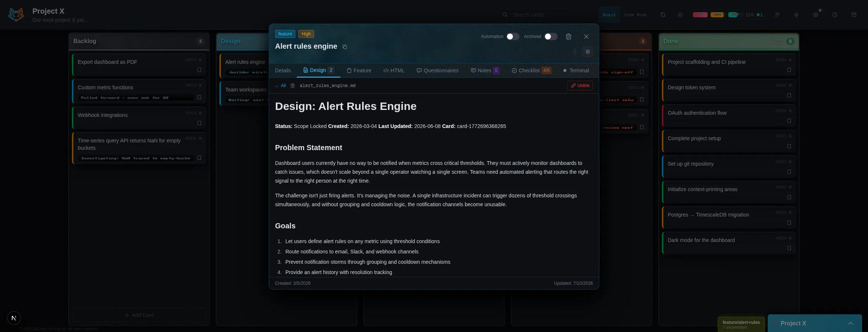Switch to Code Mode
Image resolution: width=868 pixels, height=332 pixels.
coord(635,15)
